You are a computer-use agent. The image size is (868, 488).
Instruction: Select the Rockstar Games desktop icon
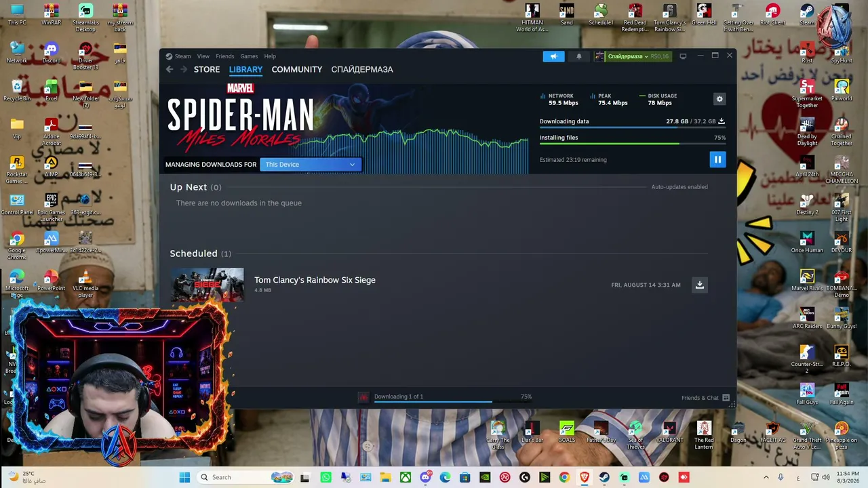pos(17,170)
